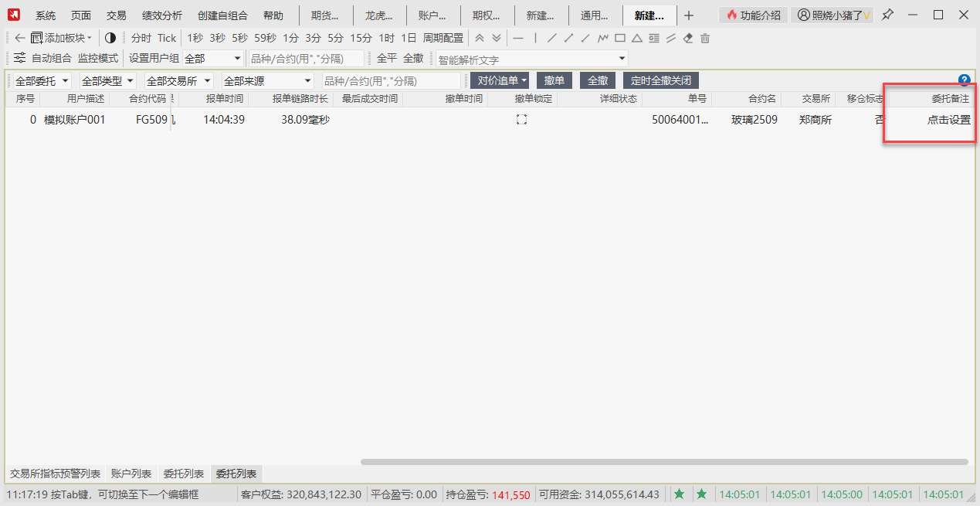Toggle the 撤单锁定 checkbox in first row
Screen dimensions: 980x506
(522, 120)
